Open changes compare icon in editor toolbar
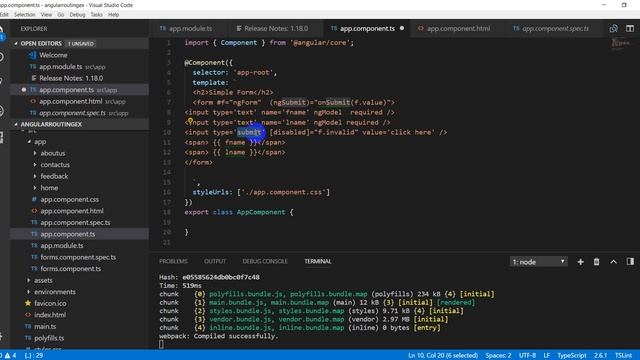The width and height of the screenshot is (640, 360). pos(613,29)
